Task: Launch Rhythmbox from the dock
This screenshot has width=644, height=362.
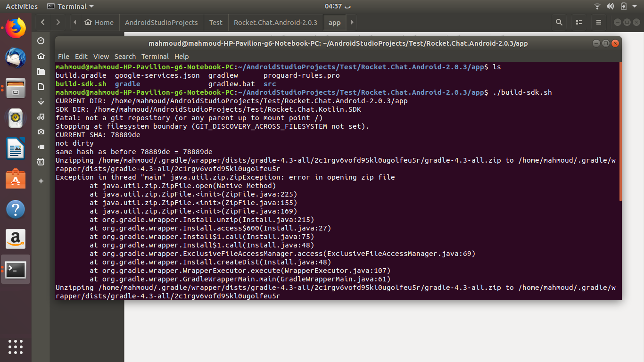Action: coord(16,118)
